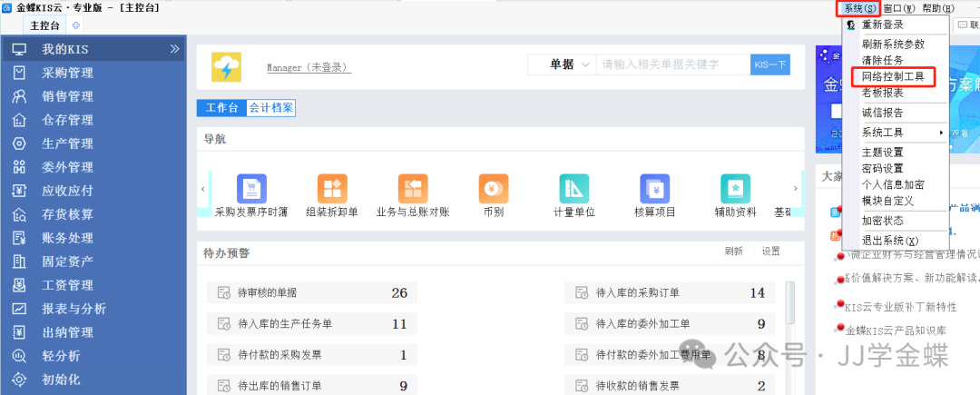The image size is (980, 395).
Task: Open the 采购发票序时簿 navigation icon
Action: (x=251, y=189)
